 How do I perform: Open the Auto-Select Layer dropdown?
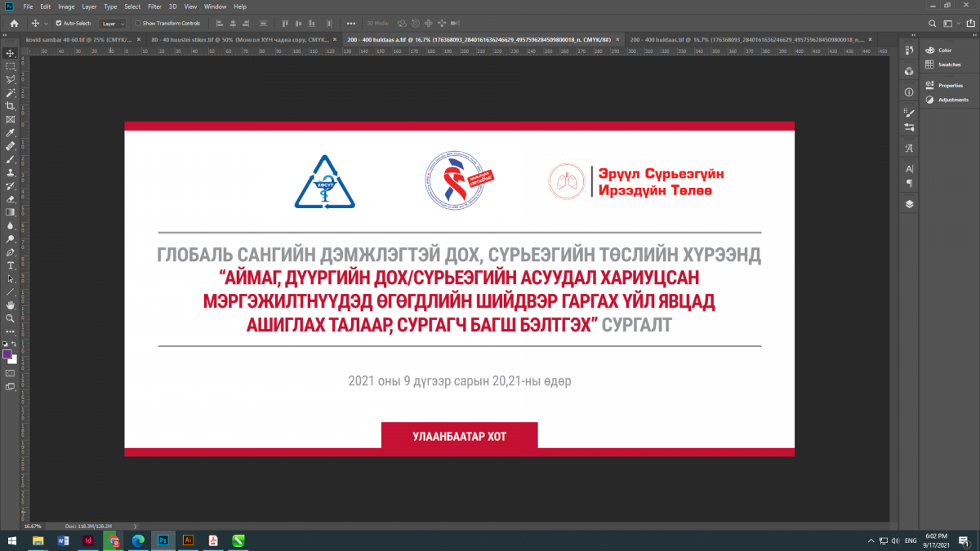tap(113, 24)
